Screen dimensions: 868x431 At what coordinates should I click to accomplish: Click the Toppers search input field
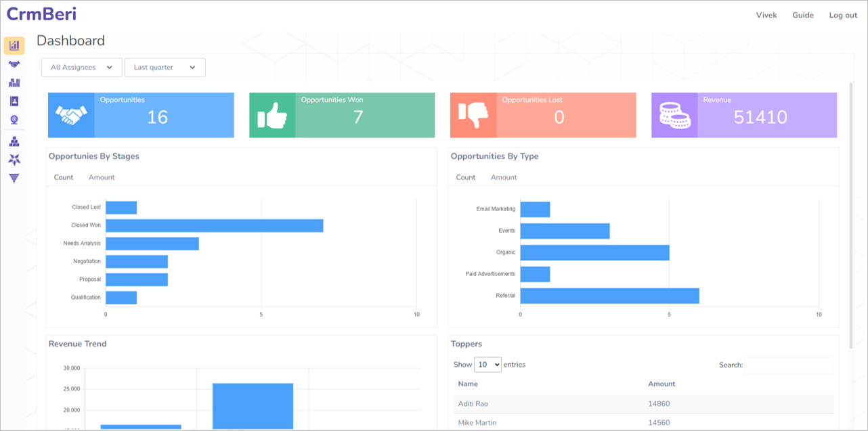788,365
